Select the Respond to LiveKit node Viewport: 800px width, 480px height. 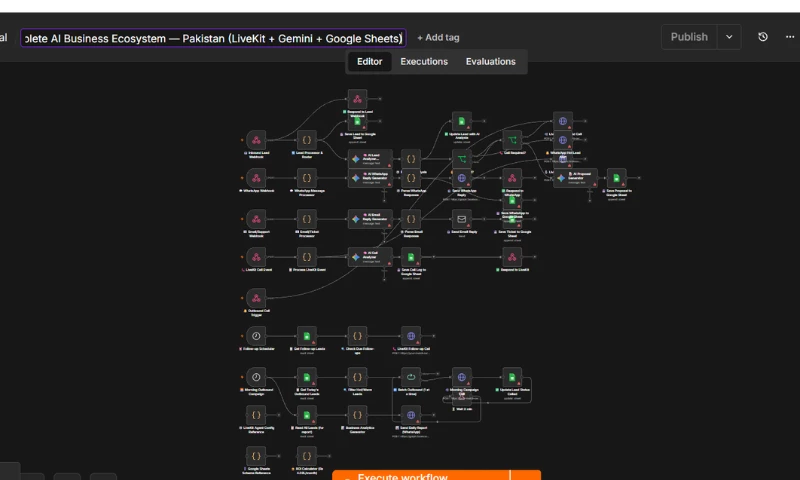click(512, 257)
